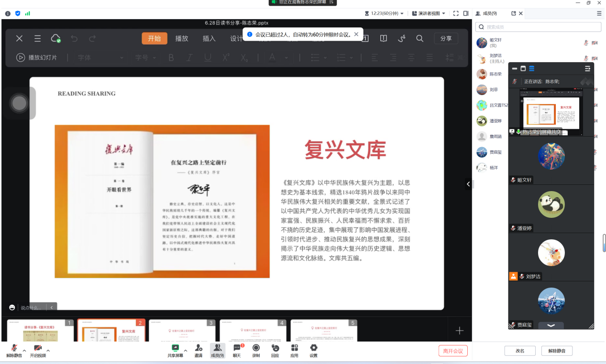Click the red 离开会议 button

pos(452,351)
